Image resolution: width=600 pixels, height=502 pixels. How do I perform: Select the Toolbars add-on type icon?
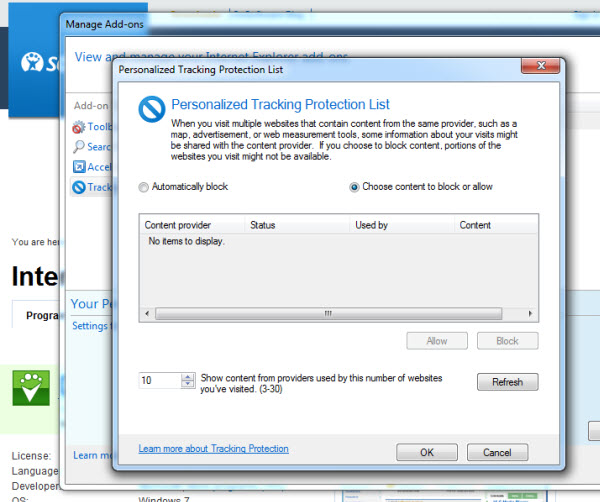78,127
